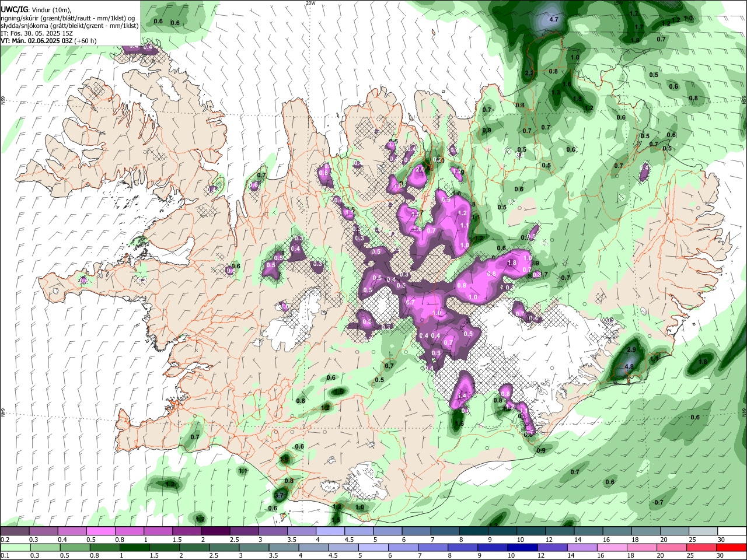Screen dimensions: 747x560
Task: Click the white 30 mm snow legend swatch
Action: click(x=731, y=531)
